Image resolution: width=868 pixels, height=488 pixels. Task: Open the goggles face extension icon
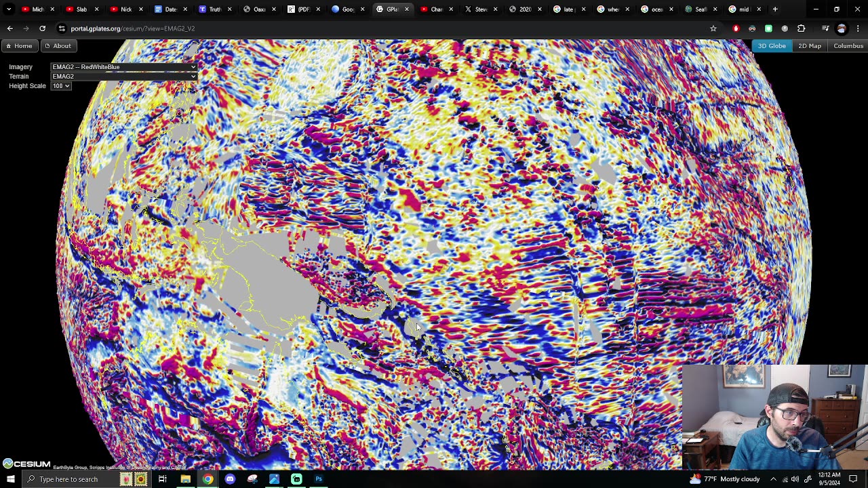[x=752, y=28]
